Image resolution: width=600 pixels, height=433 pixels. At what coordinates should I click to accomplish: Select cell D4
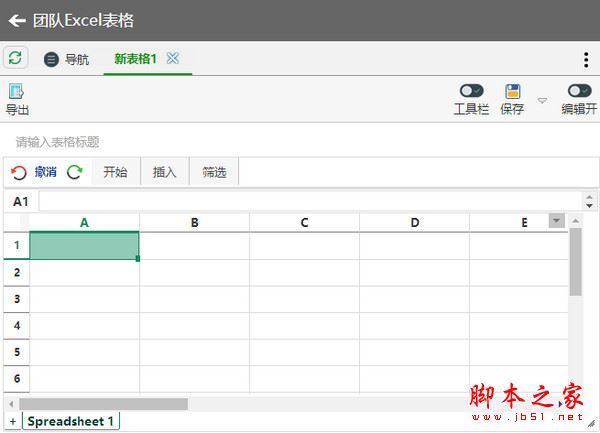coord(414,326)
